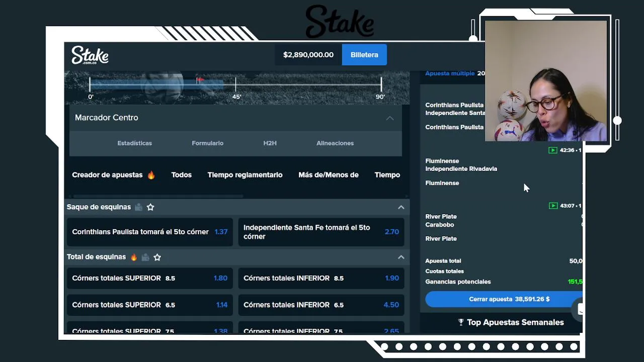644x362 pixels.
Task: Favorite the Total de esquinas market star
Action: click(x=157, y=257)
